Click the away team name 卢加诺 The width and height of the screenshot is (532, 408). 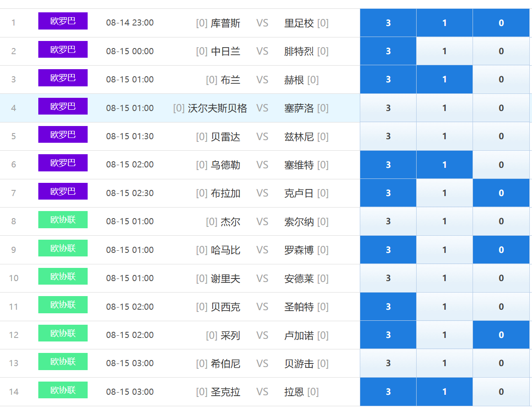pos(299,335)
